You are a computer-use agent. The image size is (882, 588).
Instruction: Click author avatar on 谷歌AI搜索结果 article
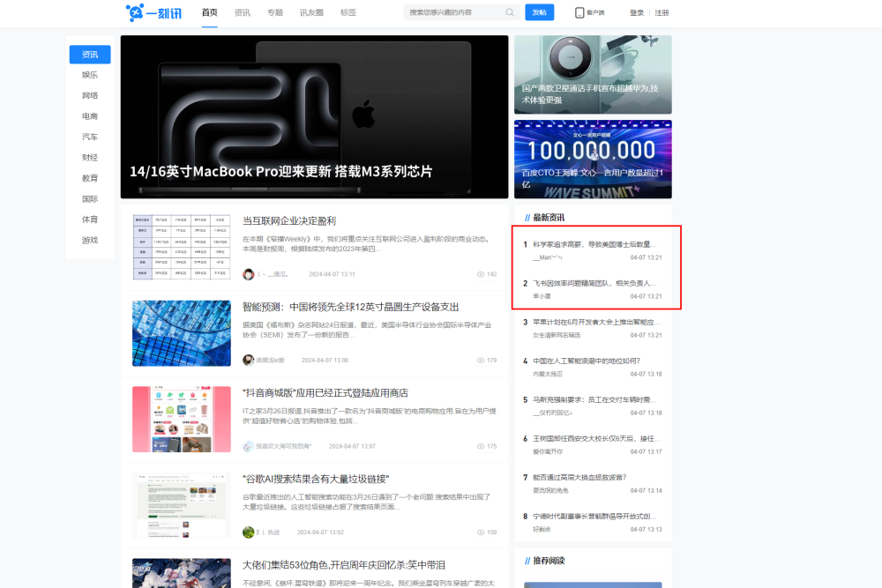[248, 532]
